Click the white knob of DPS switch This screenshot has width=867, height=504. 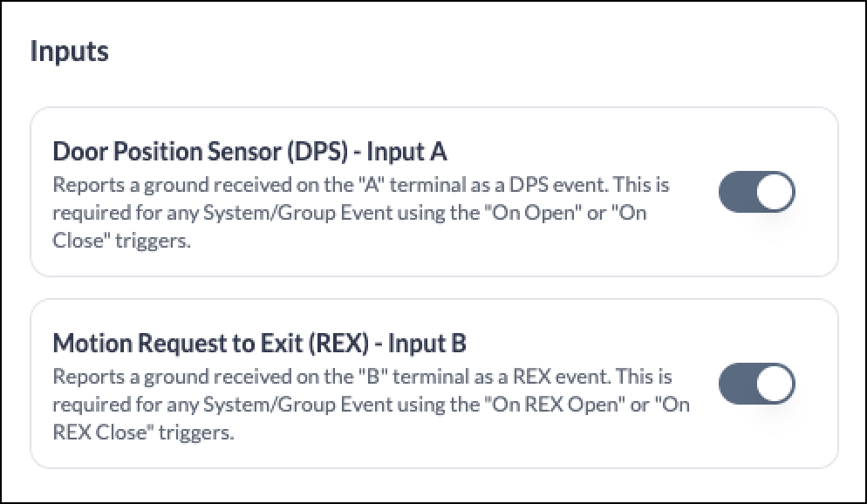pos(775,192)
